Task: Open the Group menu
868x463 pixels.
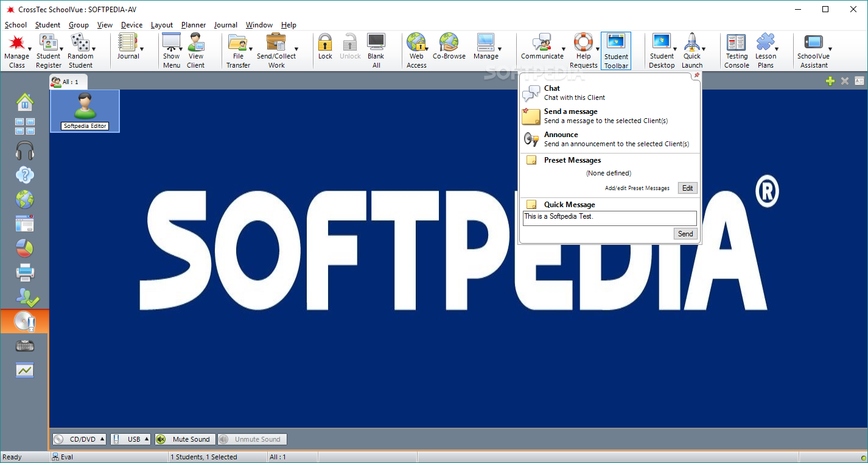Action: (x=79, y=25)
